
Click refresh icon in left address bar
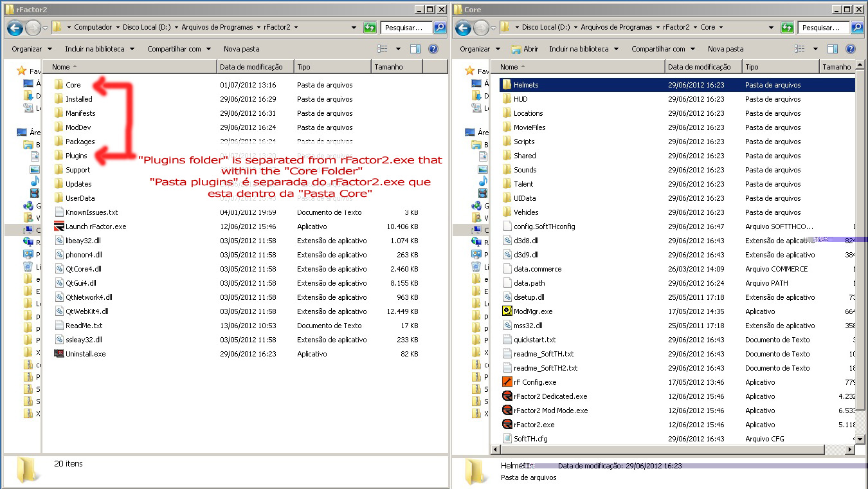[370, 28]
